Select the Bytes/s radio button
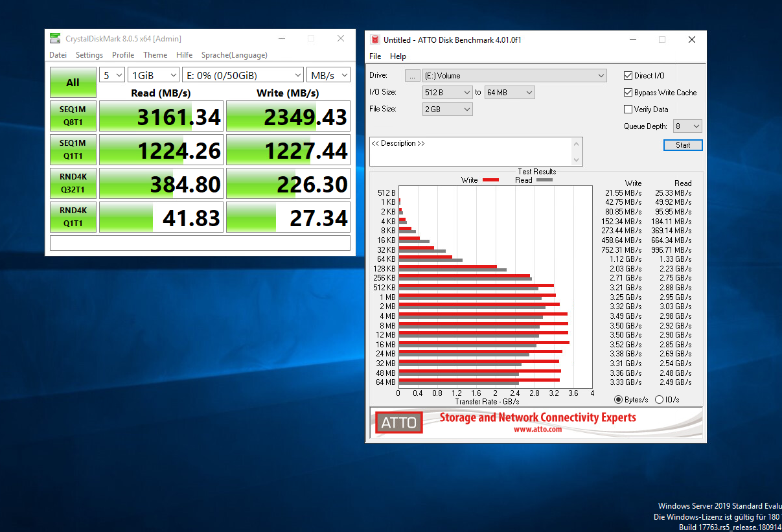 pos(618,400)
